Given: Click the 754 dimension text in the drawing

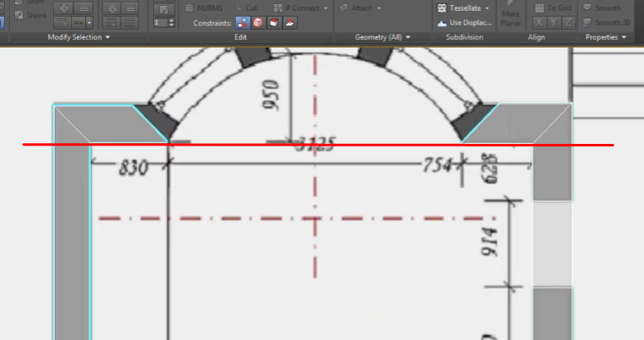Looking at the screenshot, I should point(436,165).
